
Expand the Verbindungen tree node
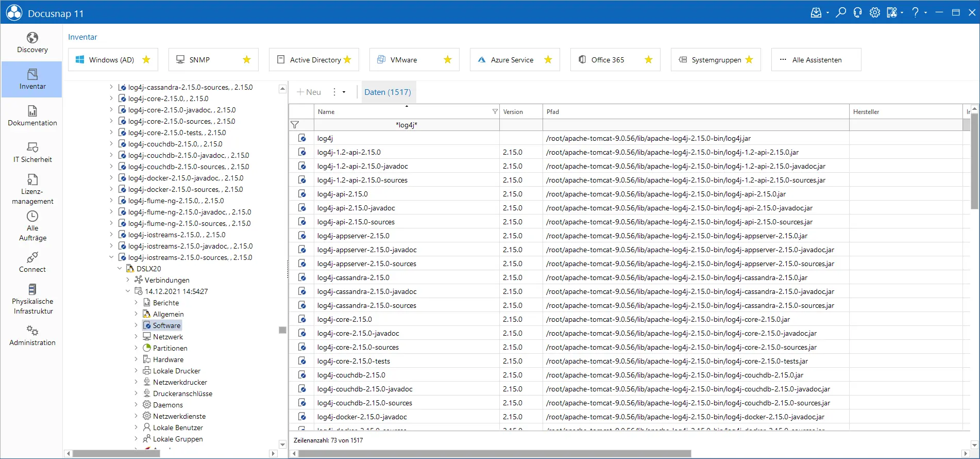tap(128, 280)
